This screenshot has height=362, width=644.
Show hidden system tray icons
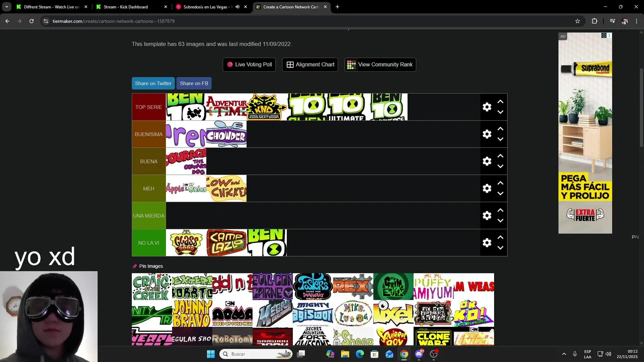point(564,354)
